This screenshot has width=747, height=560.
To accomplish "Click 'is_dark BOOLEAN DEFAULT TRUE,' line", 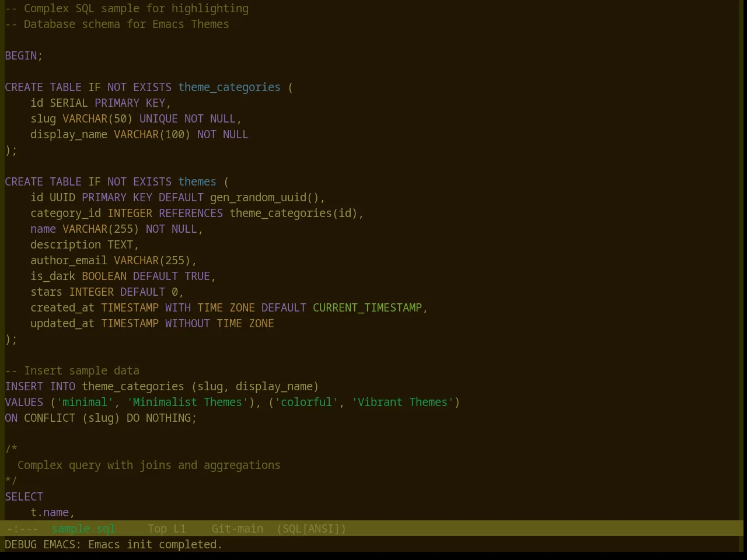I will tap(123, 276).
